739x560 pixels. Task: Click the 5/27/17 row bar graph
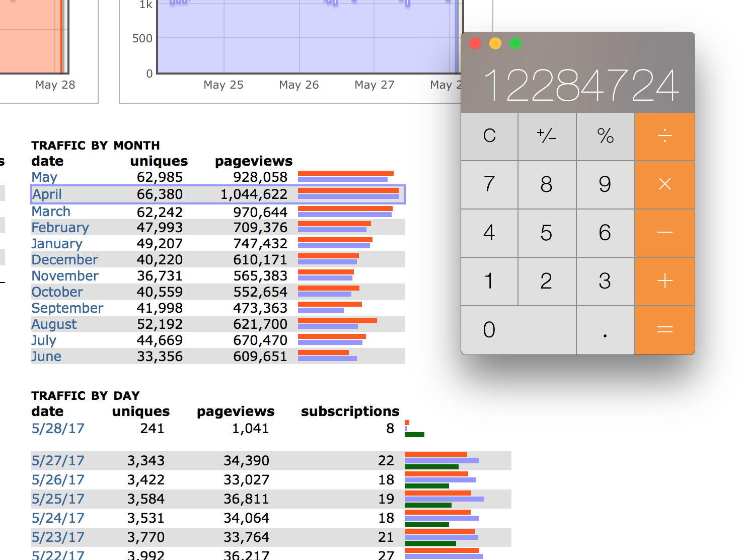coord(442,461)
